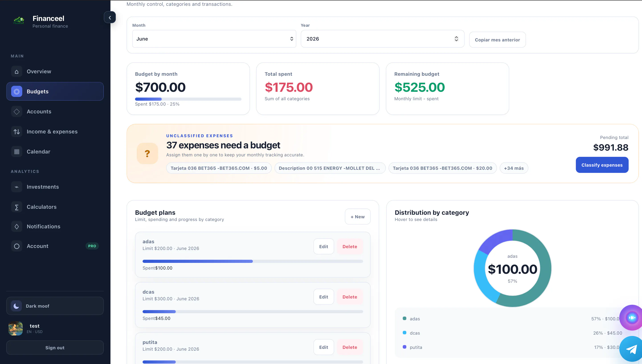642x364 pixels.
Task: Toggle the Dark moof theme switch
Action: click(x=55, y=306)
